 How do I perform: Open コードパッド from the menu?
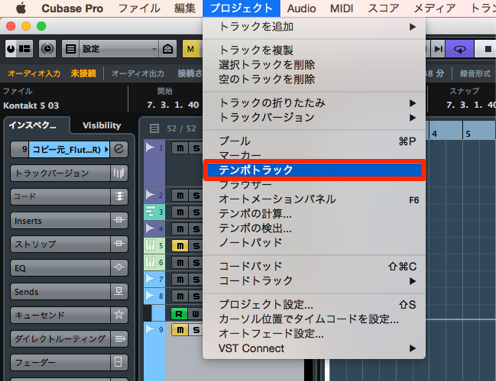314,266
